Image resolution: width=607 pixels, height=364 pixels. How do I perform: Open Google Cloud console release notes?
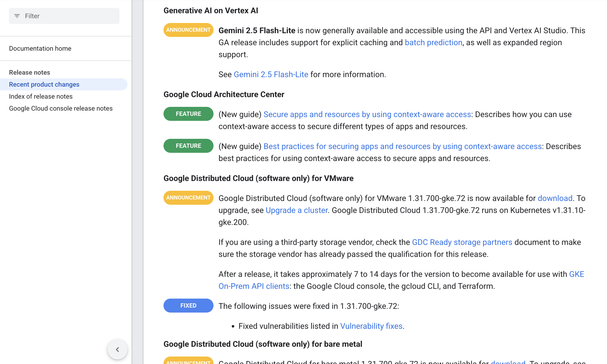click(x=61, y=108)
